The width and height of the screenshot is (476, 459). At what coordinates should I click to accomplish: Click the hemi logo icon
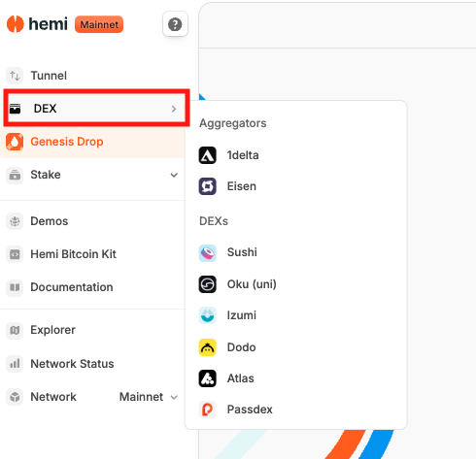tap(15, 24)
